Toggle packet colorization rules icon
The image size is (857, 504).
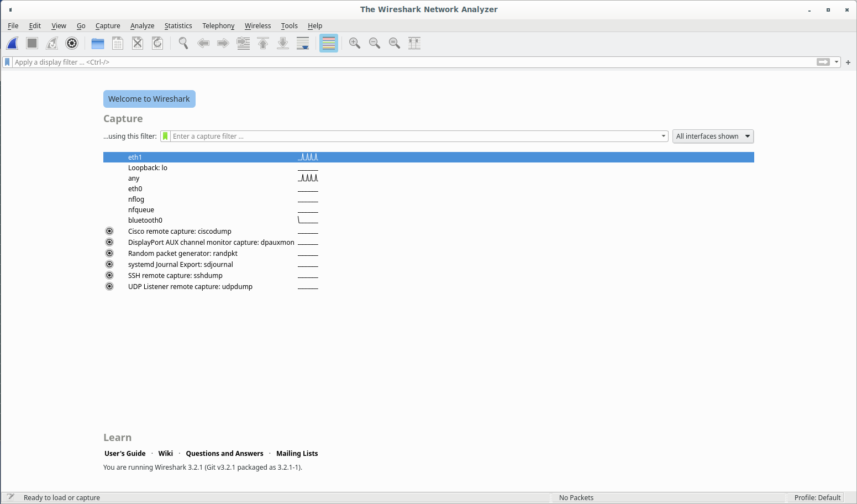pos(329,43)
